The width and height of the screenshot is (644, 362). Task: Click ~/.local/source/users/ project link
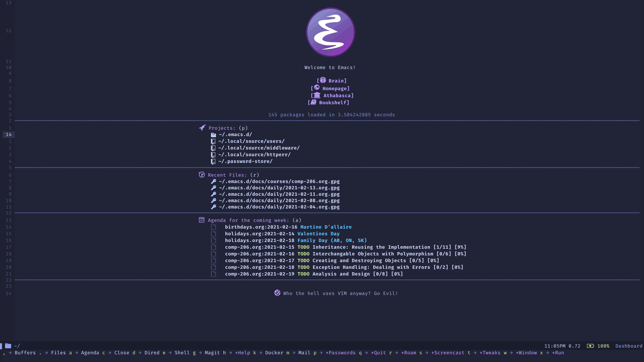[251, 141]
